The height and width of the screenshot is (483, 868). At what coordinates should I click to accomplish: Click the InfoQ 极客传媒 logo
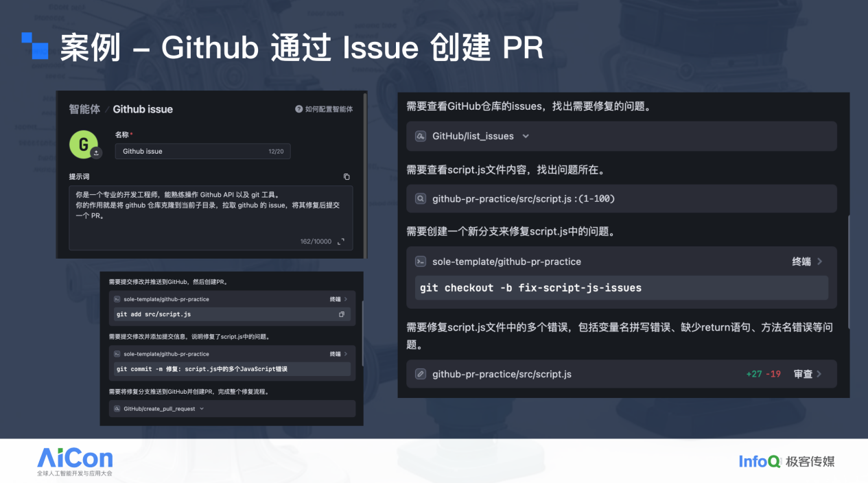[x=787, y=461]
